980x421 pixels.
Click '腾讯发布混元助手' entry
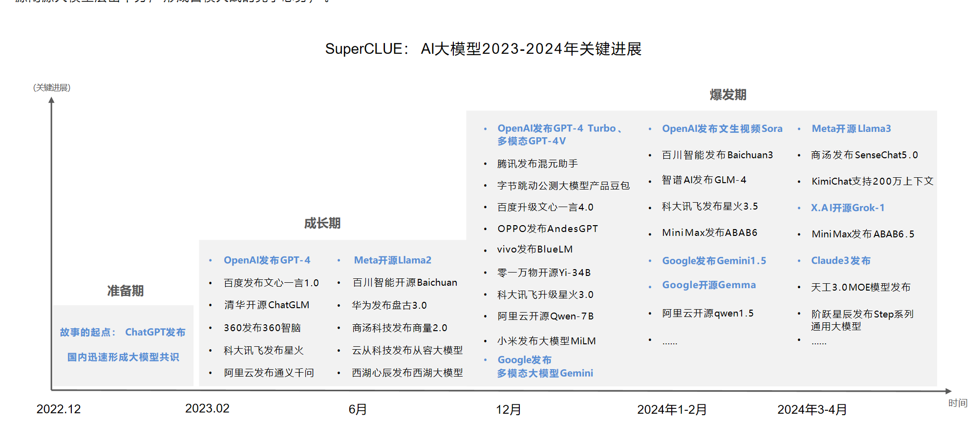pos(537,164)
